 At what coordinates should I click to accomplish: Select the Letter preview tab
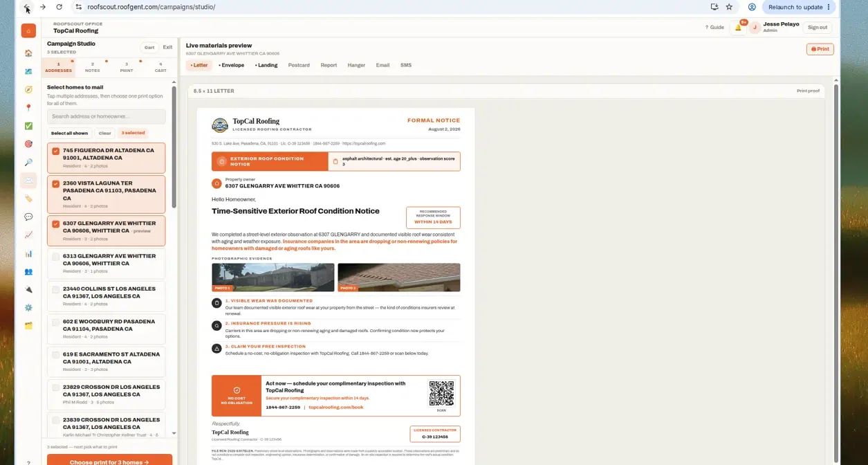tap(199, 65)
